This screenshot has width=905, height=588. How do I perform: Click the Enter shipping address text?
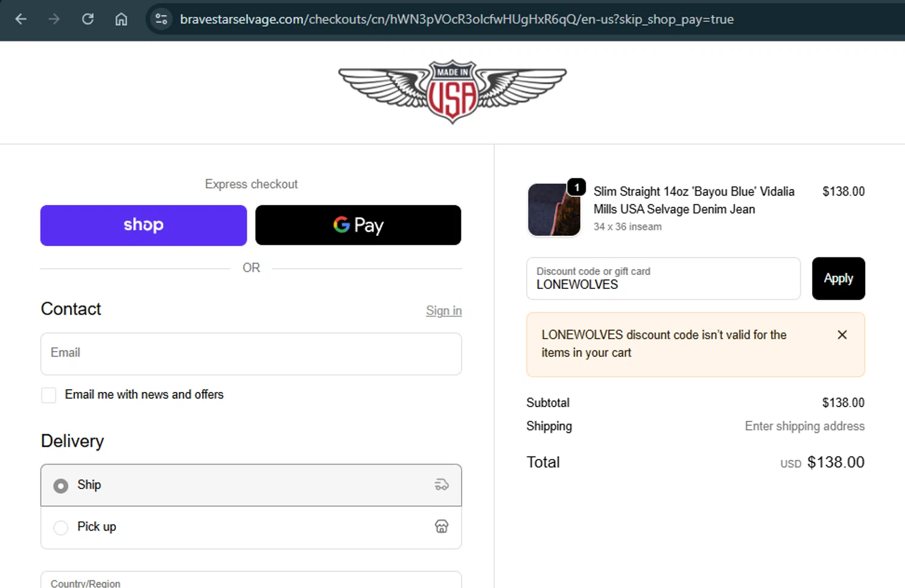[804, 426]
